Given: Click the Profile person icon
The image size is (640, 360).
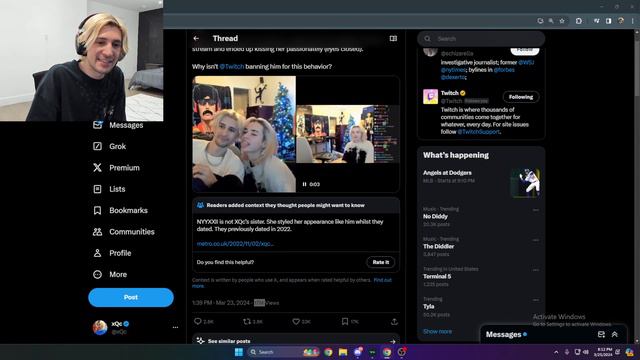Looking at the screenshot, I should (97, 253).
